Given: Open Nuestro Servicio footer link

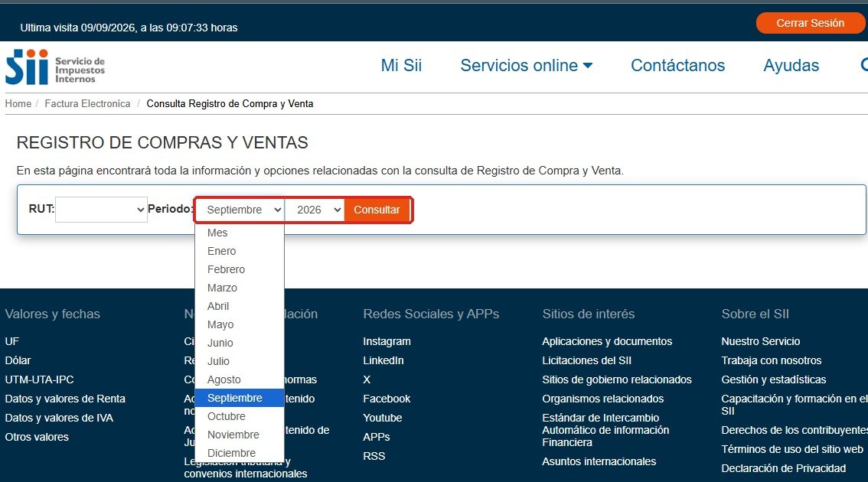Looking at the screenshot, I should click(761, 341).
